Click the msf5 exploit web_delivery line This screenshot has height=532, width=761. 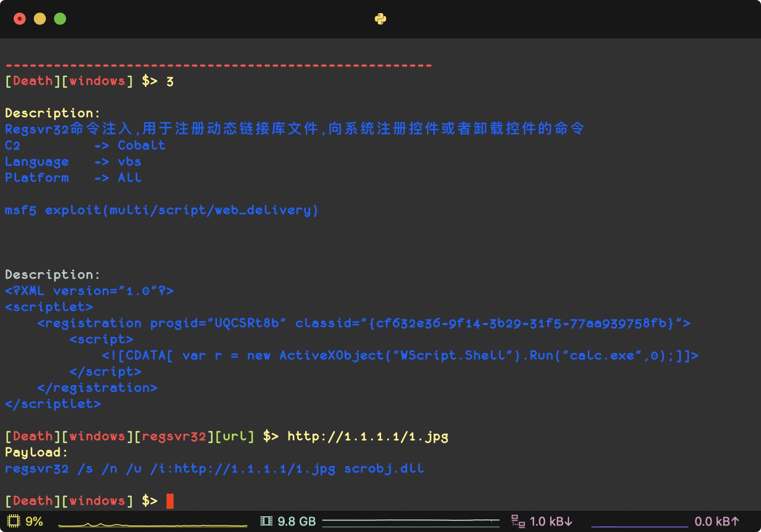[162, 210]
